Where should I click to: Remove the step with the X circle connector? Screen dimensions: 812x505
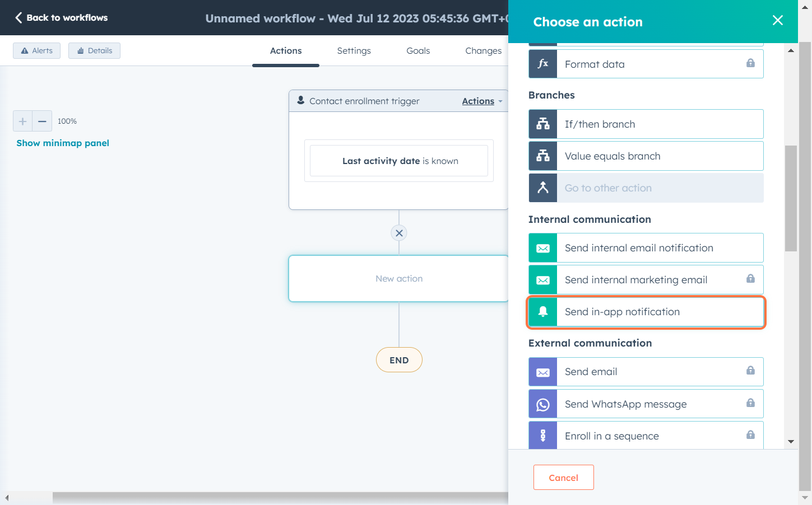[399, 233]
